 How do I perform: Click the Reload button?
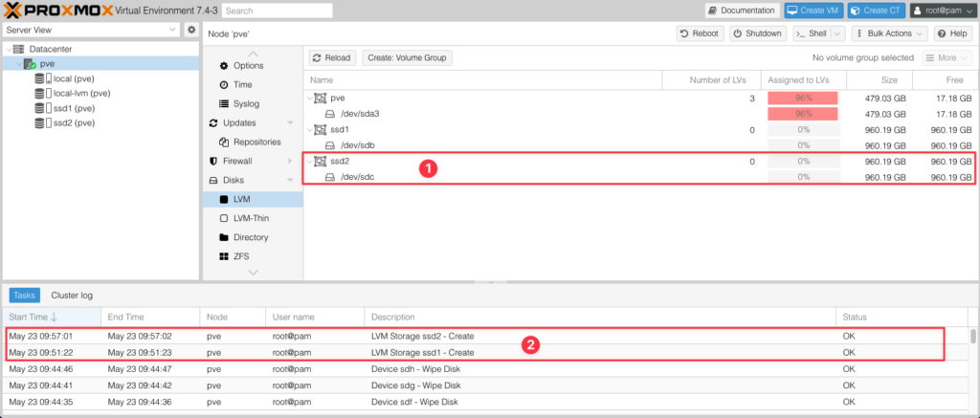pos(332,58)
